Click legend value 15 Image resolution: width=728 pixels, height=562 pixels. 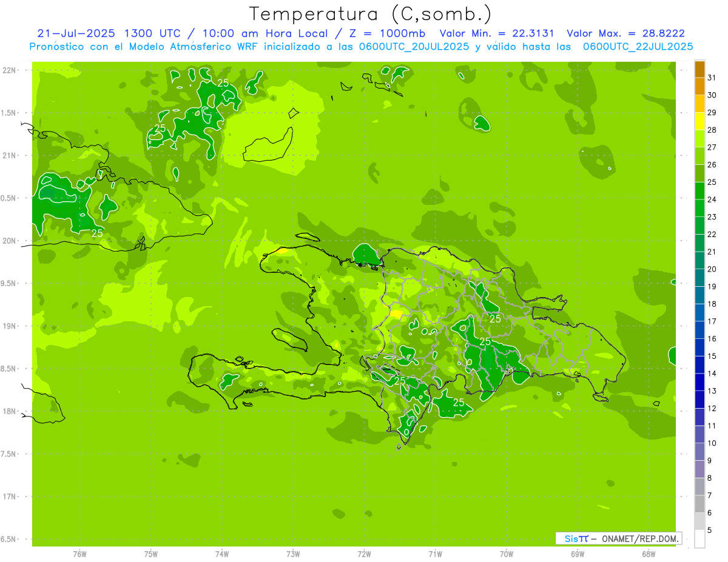click(x=712, y=356)
